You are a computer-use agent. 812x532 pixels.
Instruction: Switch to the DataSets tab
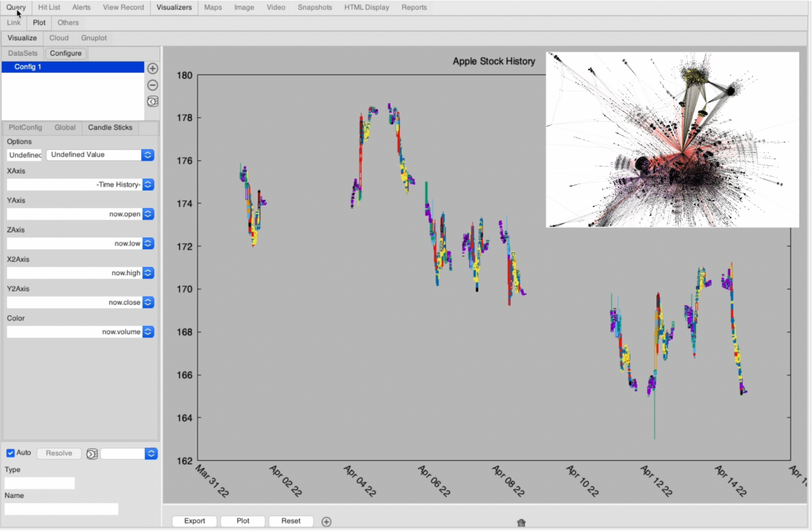click(x=22, y=53)
